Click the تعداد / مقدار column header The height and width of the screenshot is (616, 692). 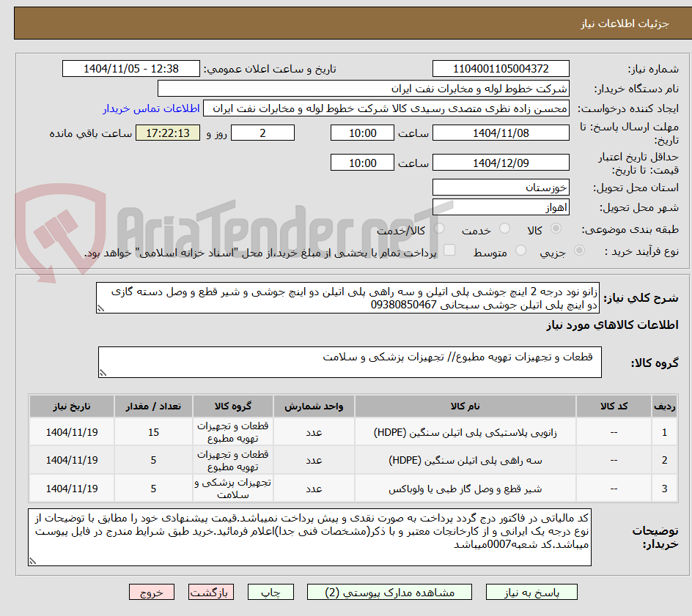coord(153,406)
